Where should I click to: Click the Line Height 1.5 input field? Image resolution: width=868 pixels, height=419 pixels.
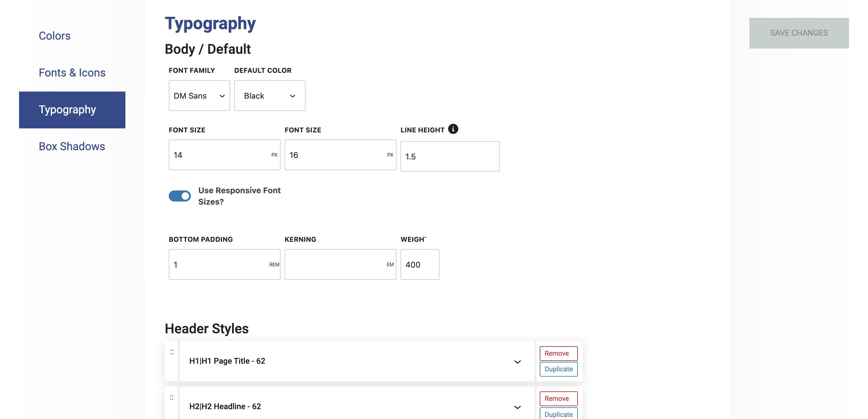[x=449, y=157]
